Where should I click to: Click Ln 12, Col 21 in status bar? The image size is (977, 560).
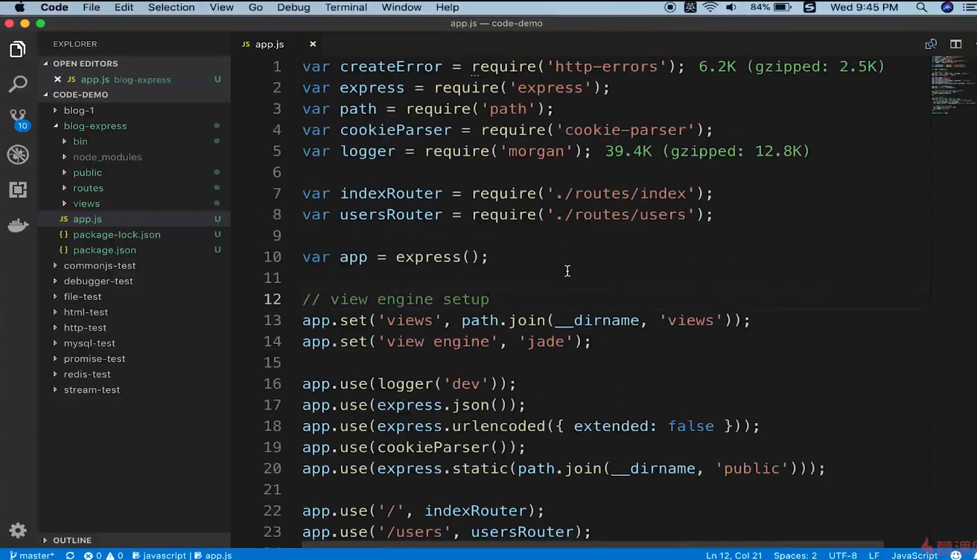pos(733,555)
